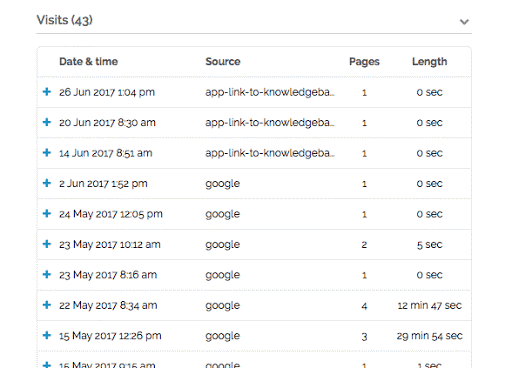Click the Source column header

pyautogui.click(x=223, y=62)
